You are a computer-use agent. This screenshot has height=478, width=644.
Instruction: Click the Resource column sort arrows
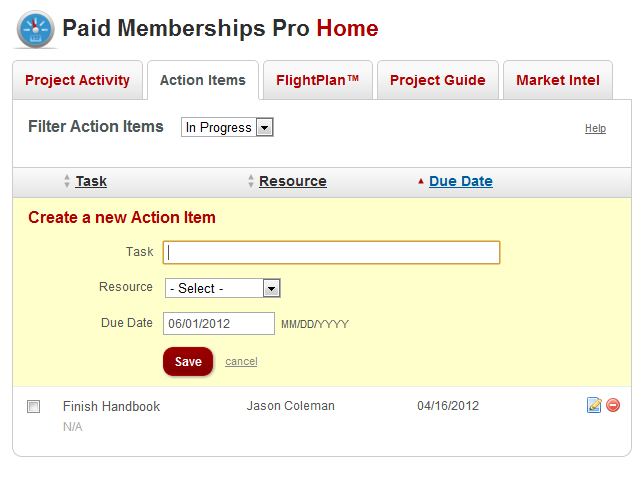[x=251, y=181]
